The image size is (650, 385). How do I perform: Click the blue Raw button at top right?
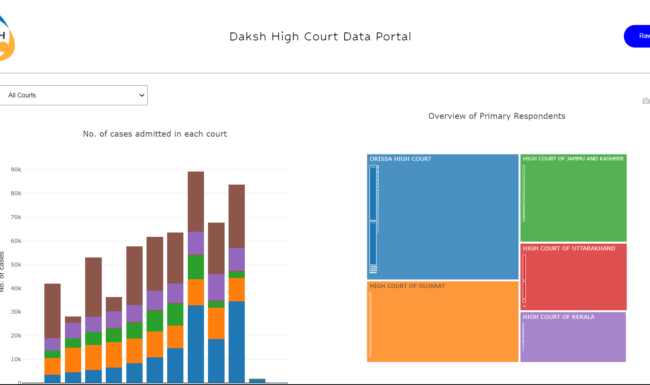[x=637, y=36]
